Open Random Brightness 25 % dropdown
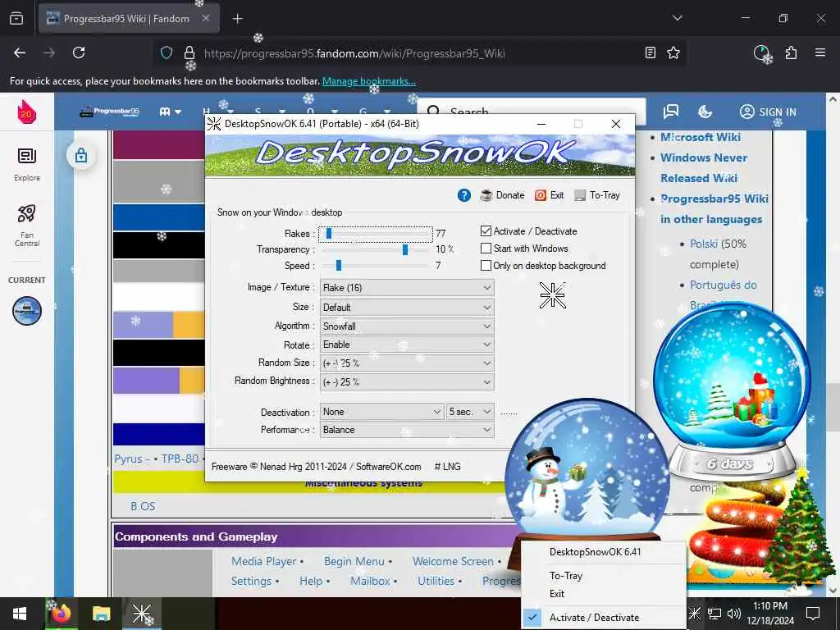Viewport: 840px width, 630px height. pyautogui.click(x=407, y=382)
